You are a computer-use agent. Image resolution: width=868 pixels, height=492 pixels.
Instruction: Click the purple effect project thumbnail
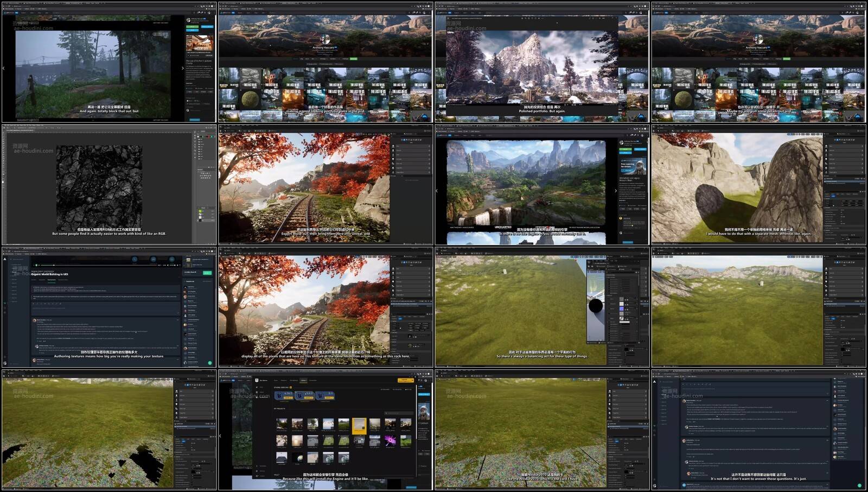[x=390, y=441]
